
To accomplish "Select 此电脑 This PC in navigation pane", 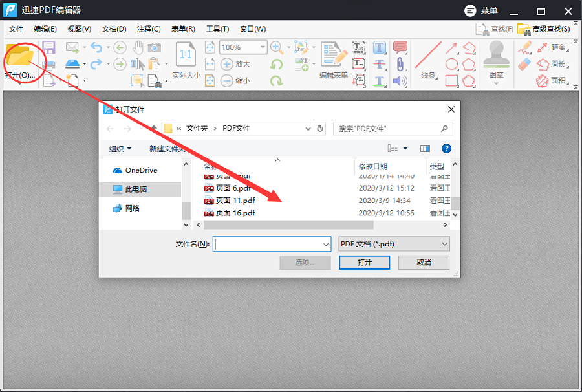I will coord(141,190).
